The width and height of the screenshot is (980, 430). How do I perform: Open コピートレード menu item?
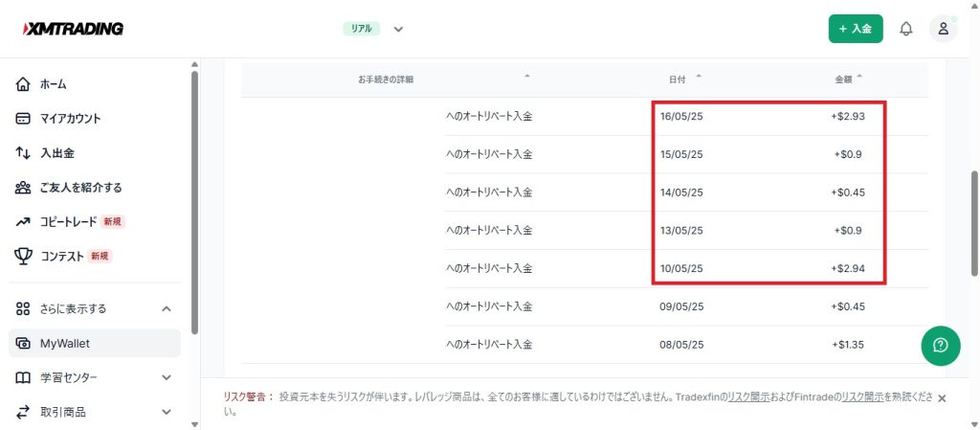68,222
